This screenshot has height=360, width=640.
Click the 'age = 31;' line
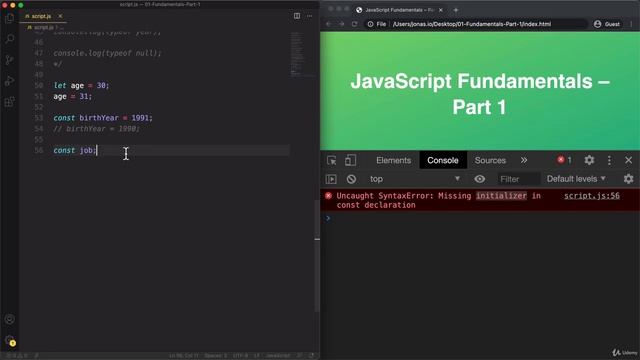point(73,96)
